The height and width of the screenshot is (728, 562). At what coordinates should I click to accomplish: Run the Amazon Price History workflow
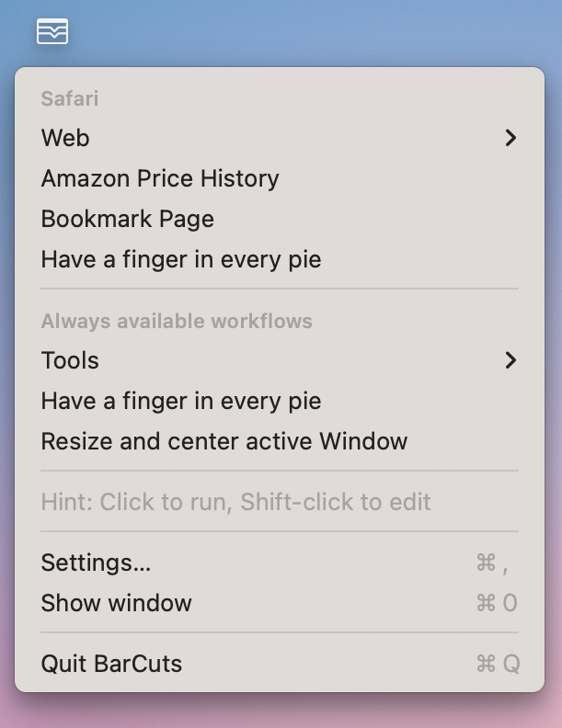[280, 178]
